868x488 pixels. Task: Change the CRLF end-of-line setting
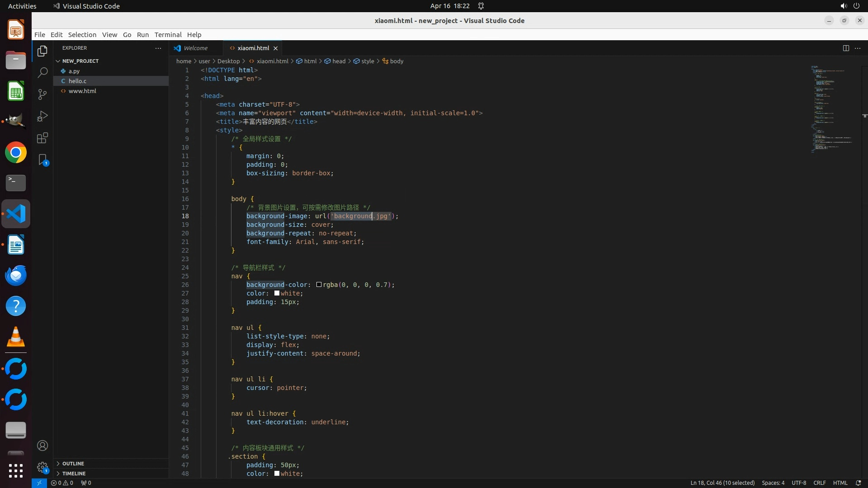(819, 483)
